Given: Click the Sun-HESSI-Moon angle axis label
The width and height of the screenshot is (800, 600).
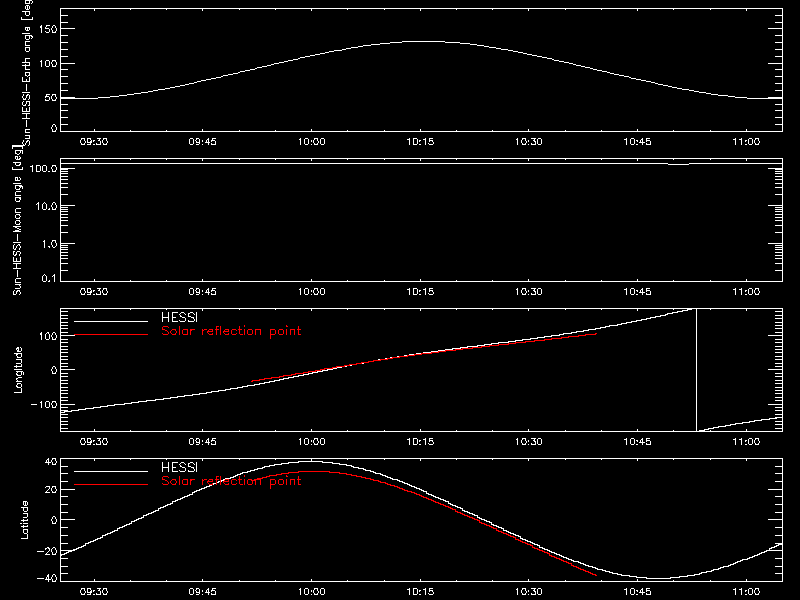Looking at the screenshot, I should point(17,220).
